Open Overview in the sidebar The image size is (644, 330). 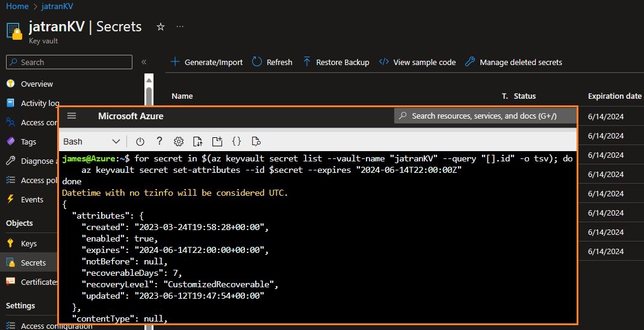click(37, 84)
